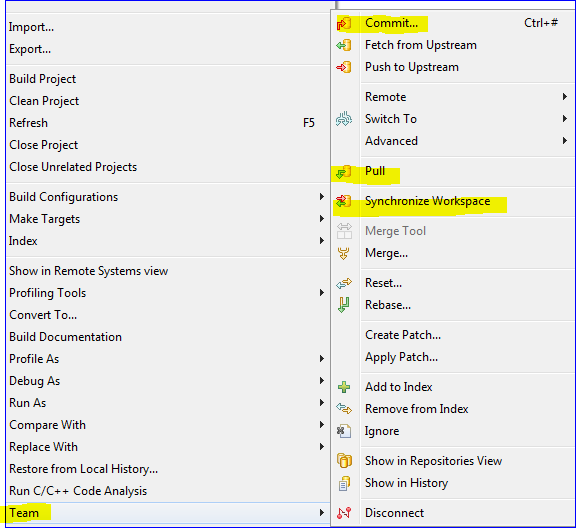Expand the Switch To submenu arrow
This screenshot has height=528, width=576.
pyautogui.click(x=565, y=119)
